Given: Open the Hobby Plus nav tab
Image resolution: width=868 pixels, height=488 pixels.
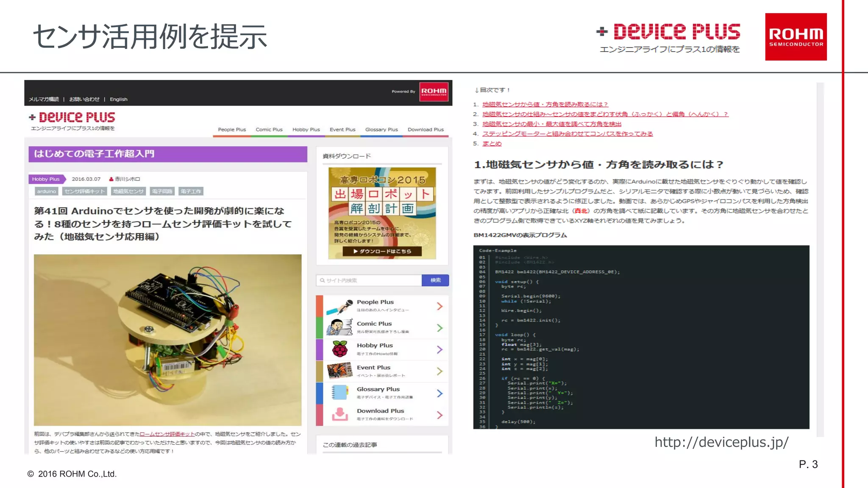Looking at the screenshot, I should [x=306, y=130].
